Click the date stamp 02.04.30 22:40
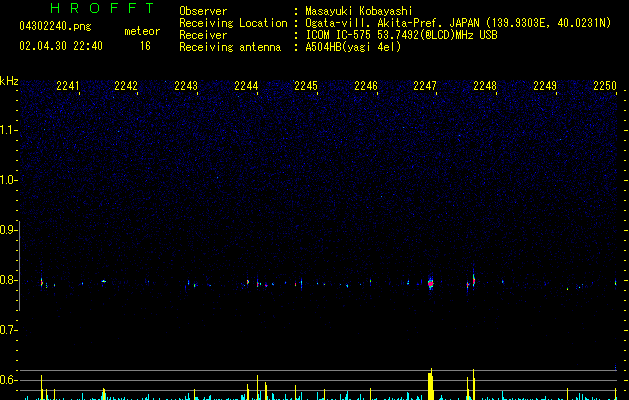This screenshot has height=400, width=629. [61, 46]
